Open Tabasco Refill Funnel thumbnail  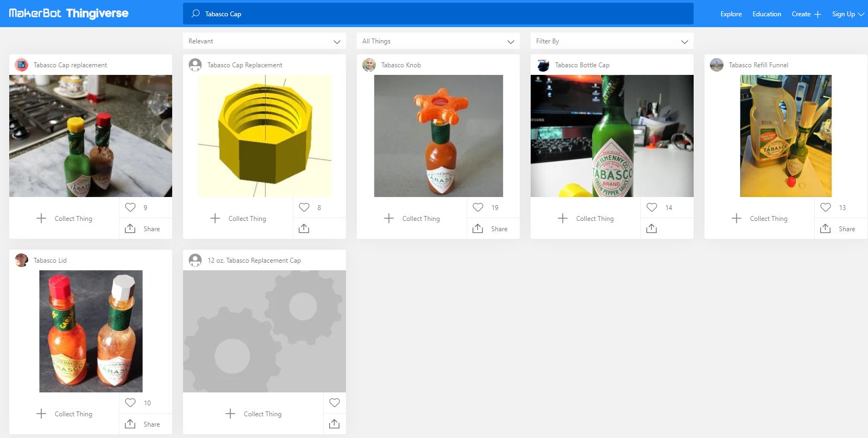tap(786, 136)
